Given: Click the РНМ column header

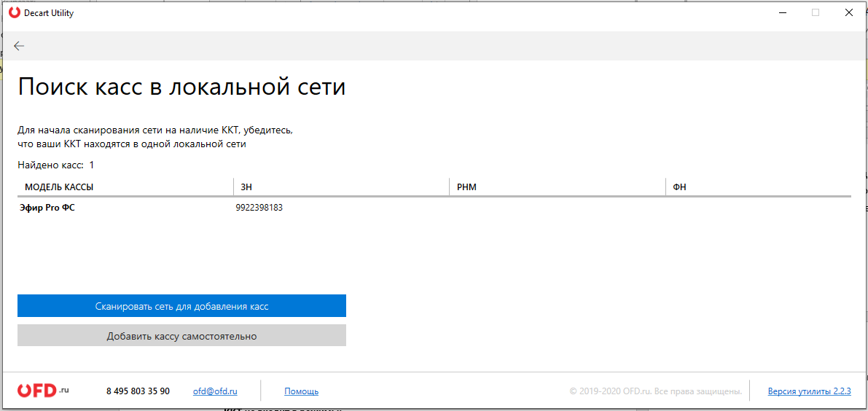Looking at the screenshot, I should tap(557, 187).
